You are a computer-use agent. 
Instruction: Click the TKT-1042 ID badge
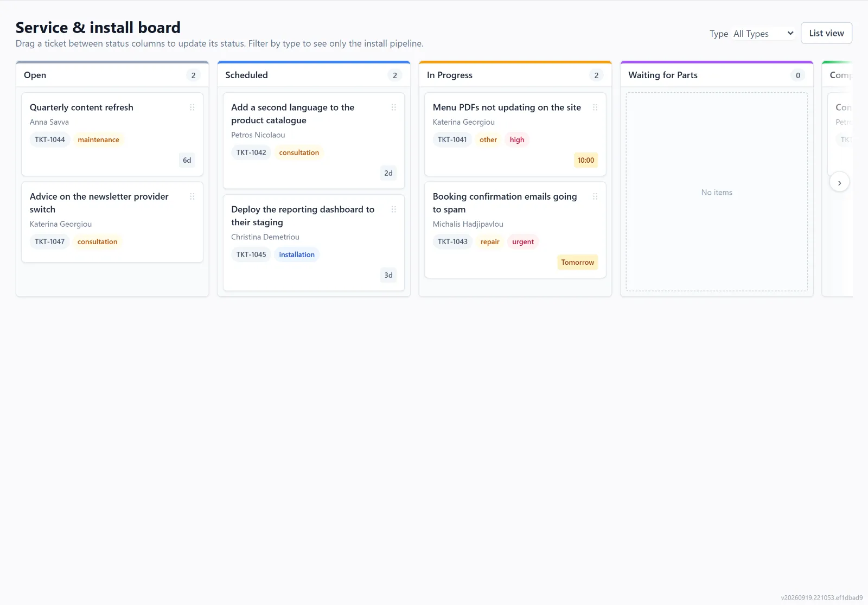tap(251, 152)
